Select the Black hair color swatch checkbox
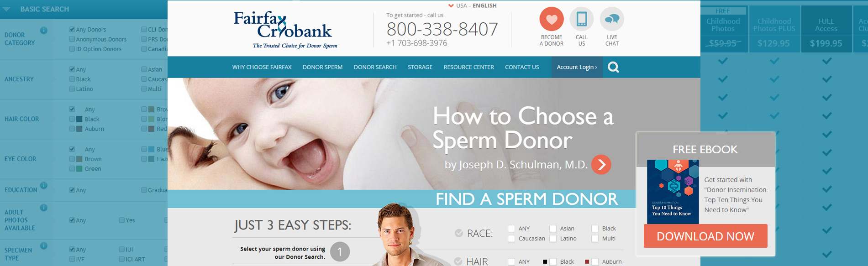868x266 pixels. point(72,119)
